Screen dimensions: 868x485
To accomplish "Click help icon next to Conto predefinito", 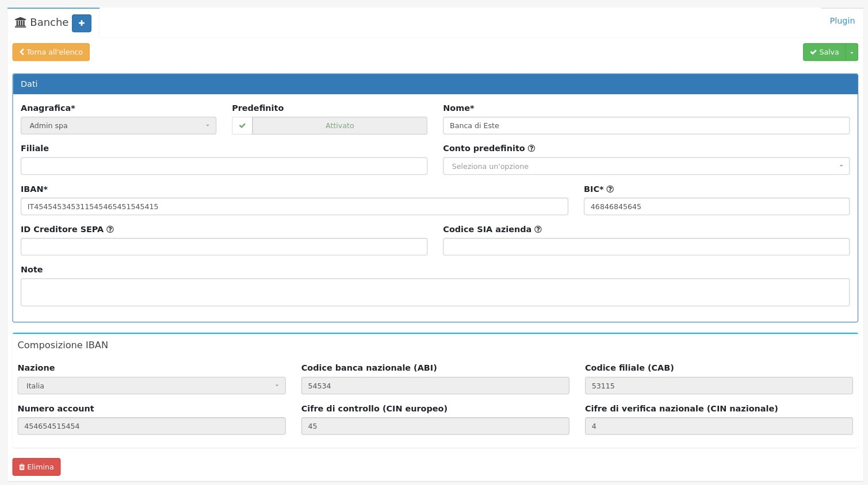I will 531,148.
